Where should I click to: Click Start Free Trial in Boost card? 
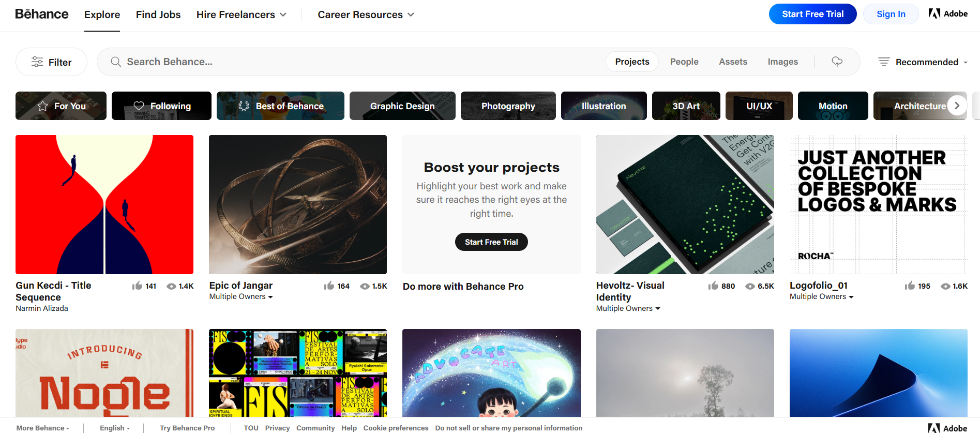[x=491, y=242]
